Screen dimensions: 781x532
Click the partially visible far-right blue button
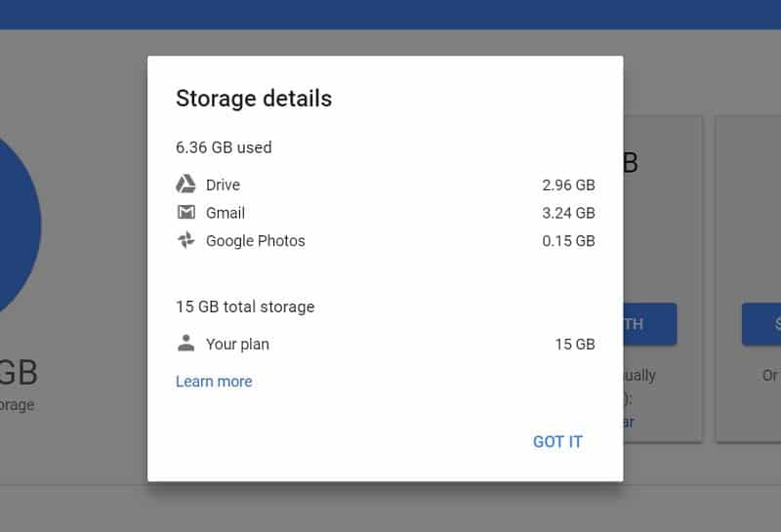click(761, 324)
